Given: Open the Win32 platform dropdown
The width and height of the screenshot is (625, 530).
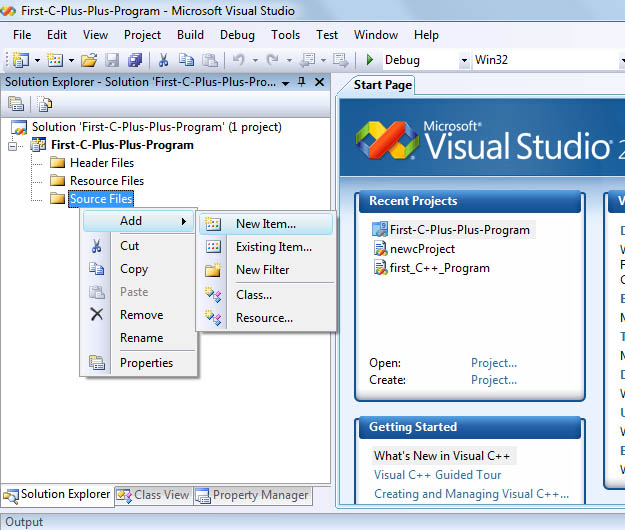Looking at the screenshot, I should [x=623, y=61].
